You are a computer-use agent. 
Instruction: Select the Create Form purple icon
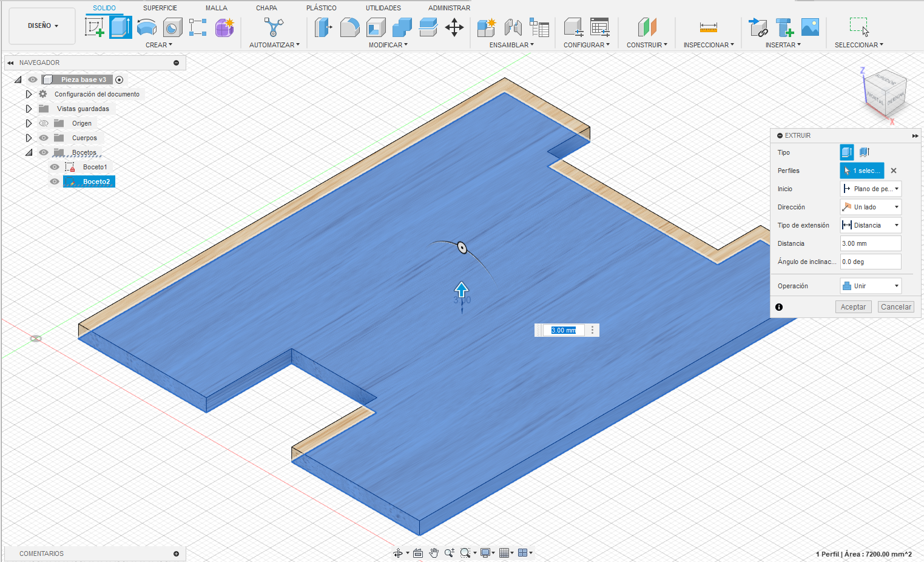(x=224, y=27)
